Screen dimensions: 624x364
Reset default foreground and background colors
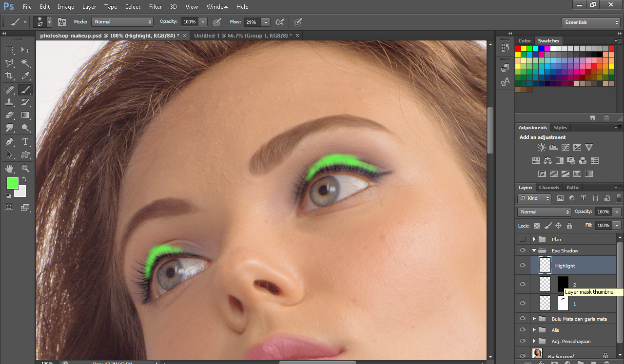pyautogui.click(x=8, y=195)
